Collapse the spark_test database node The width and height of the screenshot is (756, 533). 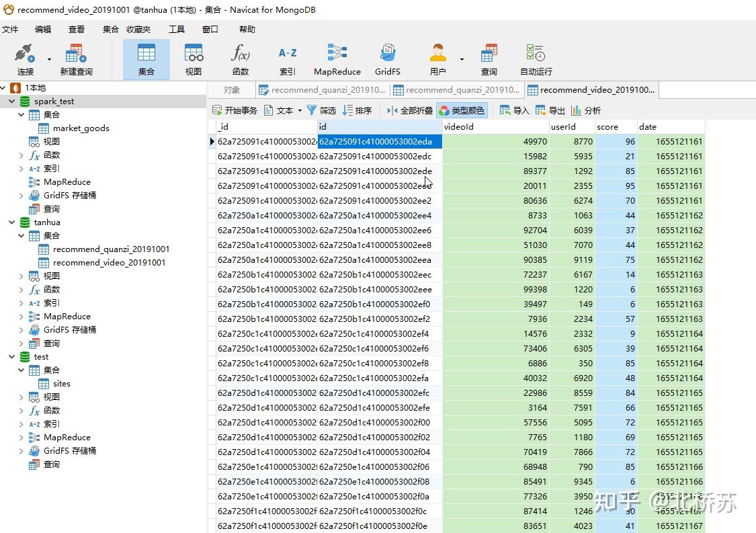point(11,101)
